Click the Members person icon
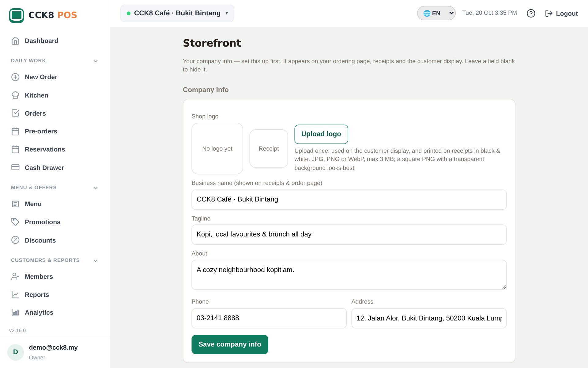The height and width of the screenshot is (368, 588). tap(15, 277)
